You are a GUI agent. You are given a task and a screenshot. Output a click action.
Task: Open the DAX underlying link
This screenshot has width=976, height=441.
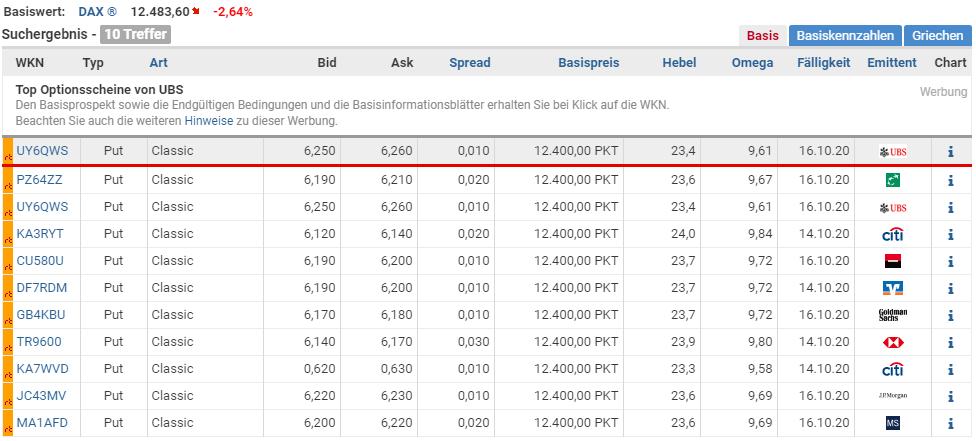pos(97,11)
